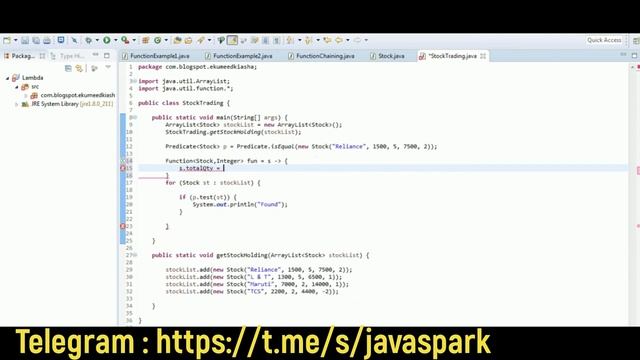
Task: Toggle the Java editor breadcrumb
Action: click(221, 40)
